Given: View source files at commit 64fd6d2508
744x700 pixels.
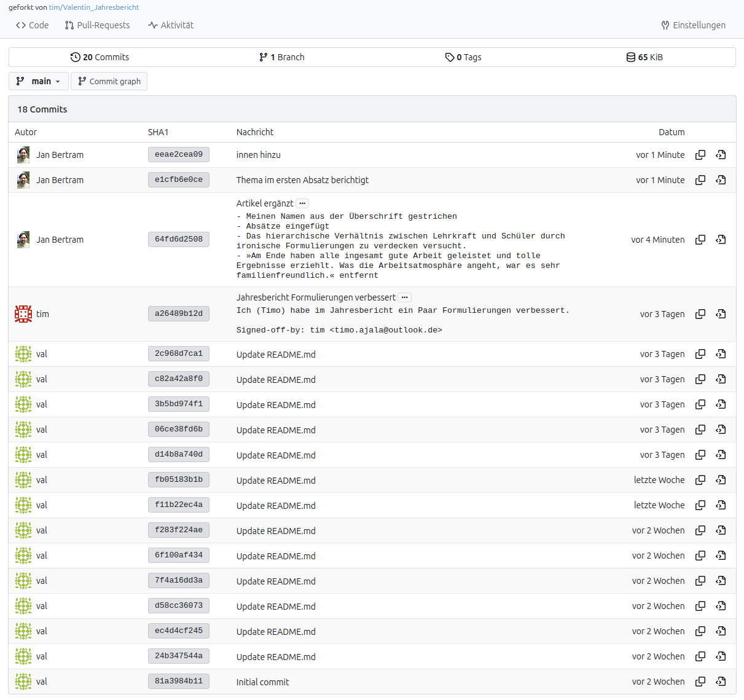Looking at the screenshot, I should [x=721, y=240].
